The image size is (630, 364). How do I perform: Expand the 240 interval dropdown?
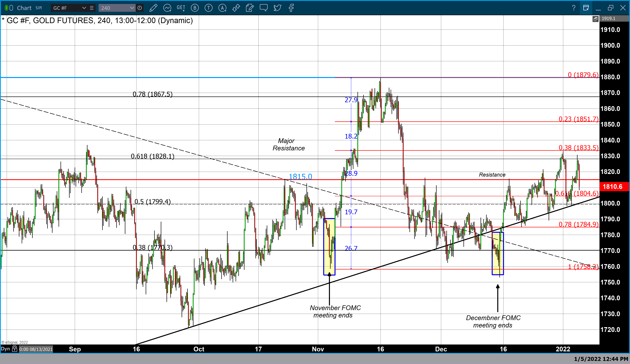tap(132, 8)
